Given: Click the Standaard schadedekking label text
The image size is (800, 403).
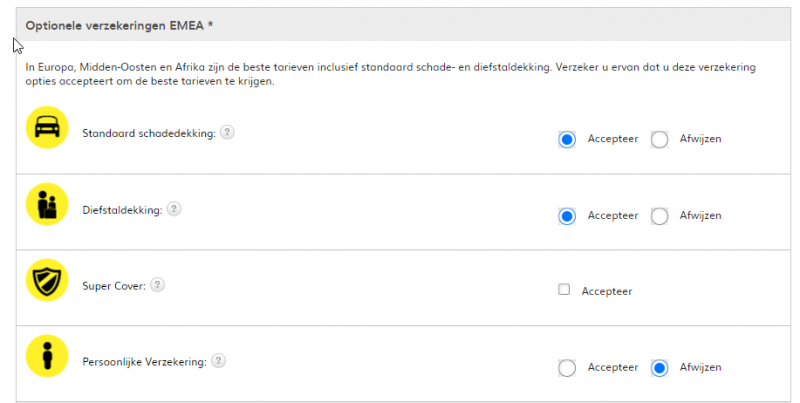Looking at the screenshot, I should tap(149, 133).
